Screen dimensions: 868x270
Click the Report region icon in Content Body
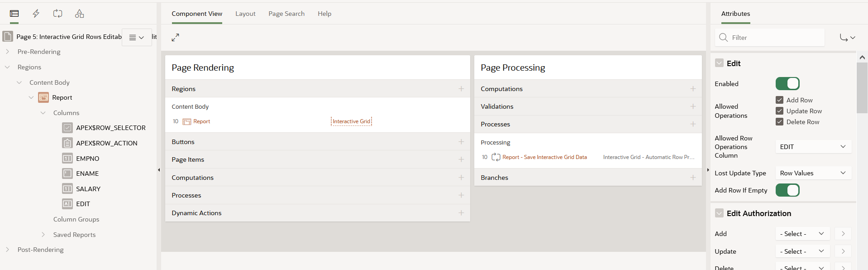point(187,121)
